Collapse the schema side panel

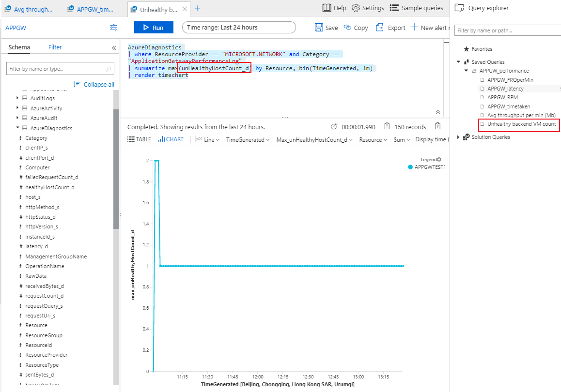pos(114,47)
